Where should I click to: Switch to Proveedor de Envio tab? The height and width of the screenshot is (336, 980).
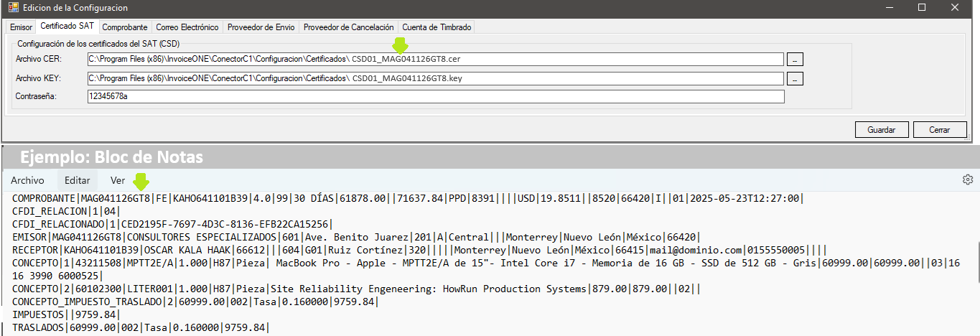coord(261,27)
